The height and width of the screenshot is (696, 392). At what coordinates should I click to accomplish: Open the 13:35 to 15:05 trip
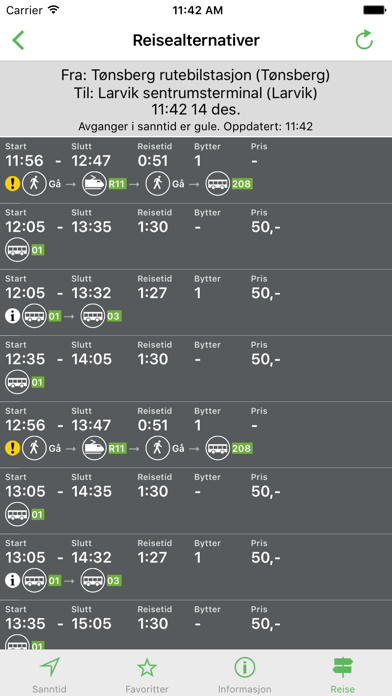tap(196, 625)
